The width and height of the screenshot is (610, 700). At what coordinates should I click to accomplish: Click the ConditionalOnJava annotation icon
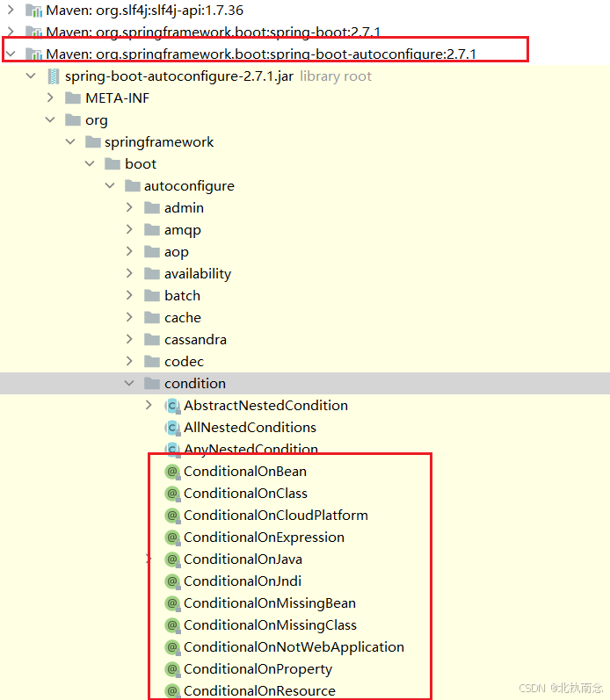tap(172, 559)
